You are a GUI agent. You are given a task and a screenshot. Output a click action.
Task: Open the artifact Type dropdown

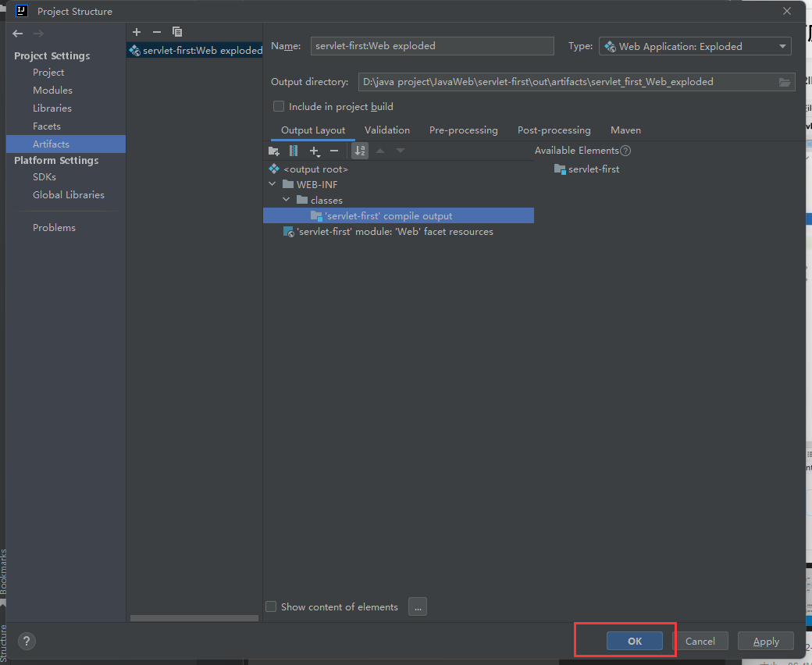695,46
